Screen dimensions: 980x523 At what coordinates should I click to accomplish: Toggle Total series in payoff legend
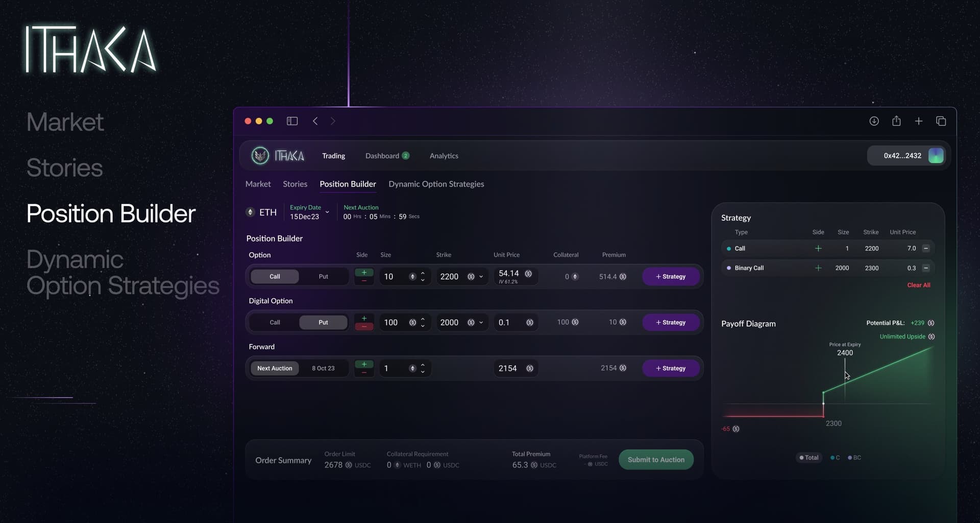pyautogui.click(x=809, y=458)
